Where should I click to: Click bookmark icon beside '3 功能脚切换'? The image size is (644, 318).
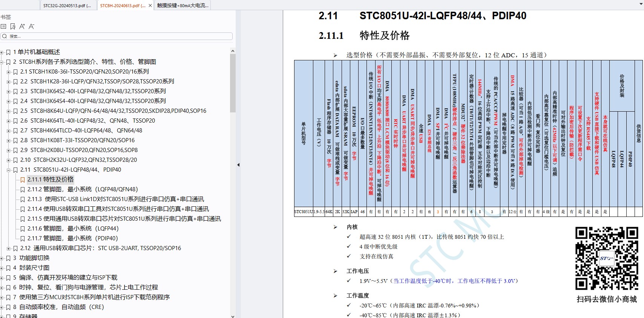pos(8,258)
